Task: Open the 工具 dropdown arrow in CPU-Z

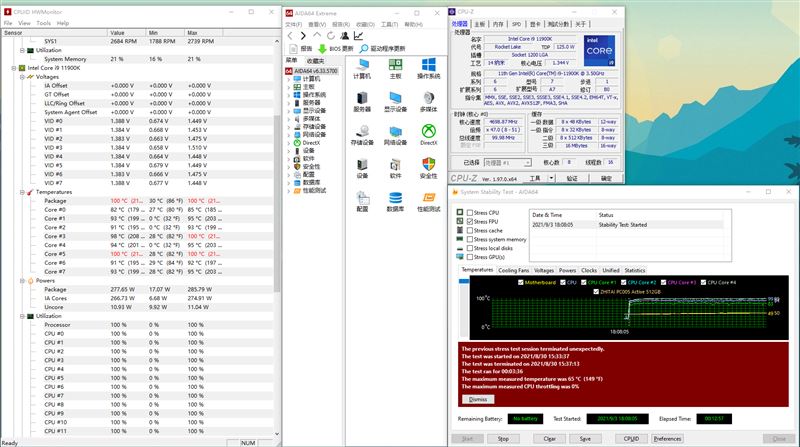Action: click(x=552, y=178)
